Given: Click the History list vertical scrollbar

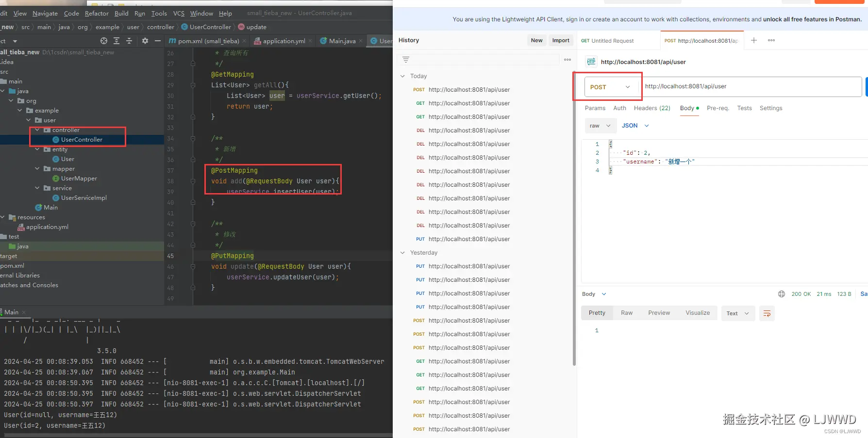Looking at the screenshot, I should click(574, 218).
